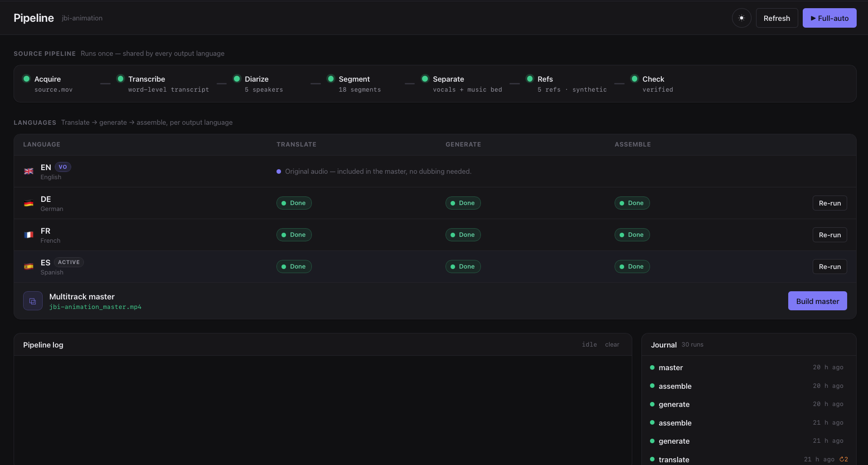Click the Build master button
This screenshot has height=465, width=868.
click(817, 301)
